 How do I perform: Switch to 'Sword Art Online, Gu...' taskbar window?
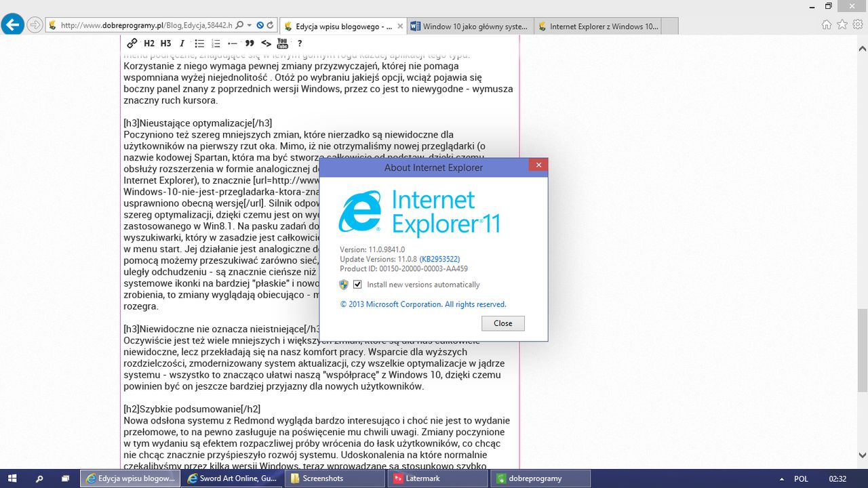pos(233,479)
